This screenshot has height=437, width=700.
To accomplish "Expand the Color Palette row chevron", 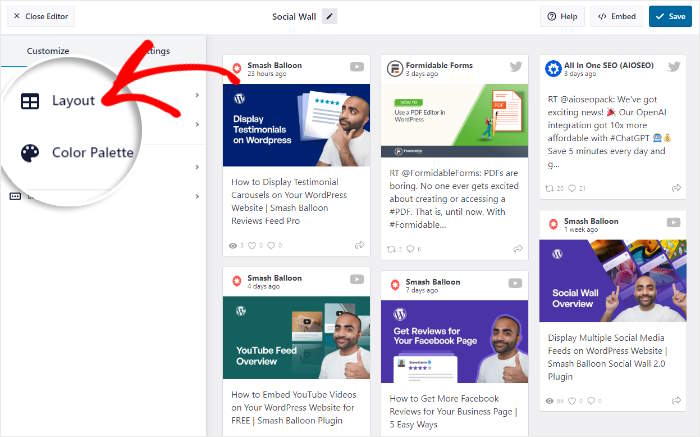I will pos(197,125).
